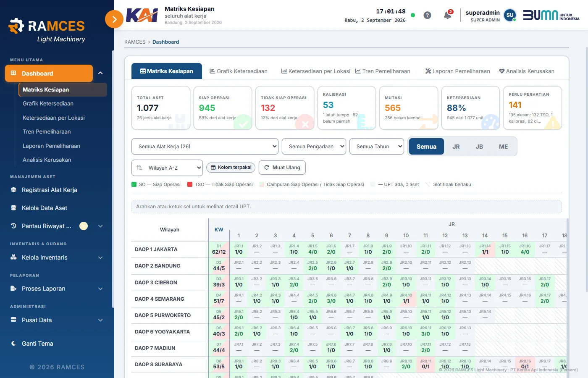This screenshot has width=588, height=378.
Task: Switch to Grafik Ketersediaan tab
Action: pos(239,71)
